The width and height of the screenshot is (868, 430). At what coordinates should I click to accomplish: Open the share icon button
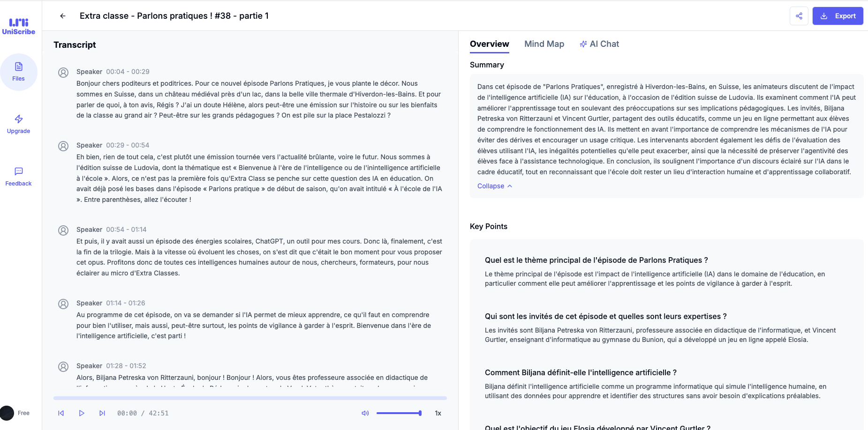[x=799, y=16]
